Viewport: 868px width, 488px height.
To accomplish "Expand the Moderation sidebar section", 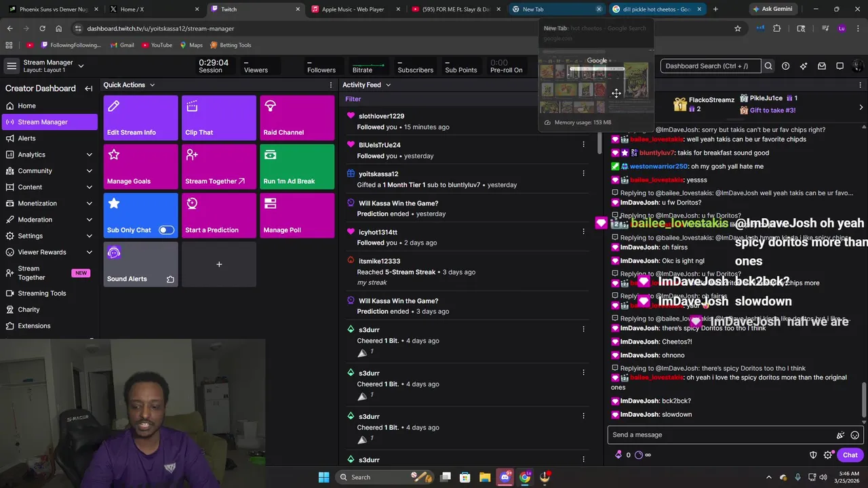I will (90, 220).
